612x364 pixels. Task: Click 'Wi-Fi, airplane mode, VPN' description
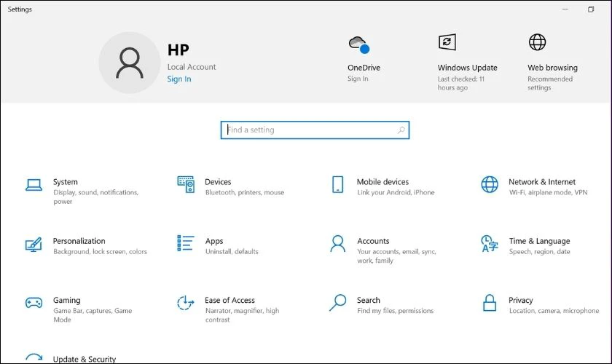click(x=548, y=192)
